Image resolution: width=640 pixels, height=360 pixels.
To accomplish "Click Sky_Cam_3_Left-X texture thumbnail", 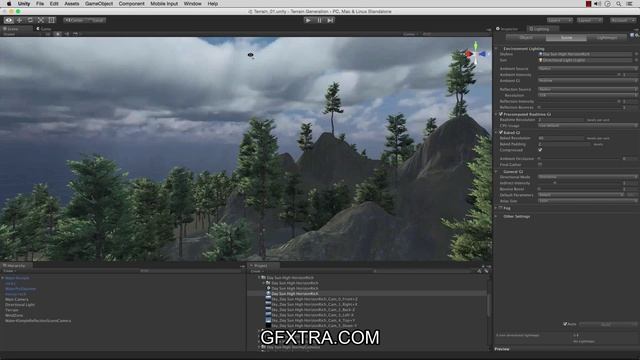I will (268, 315).
